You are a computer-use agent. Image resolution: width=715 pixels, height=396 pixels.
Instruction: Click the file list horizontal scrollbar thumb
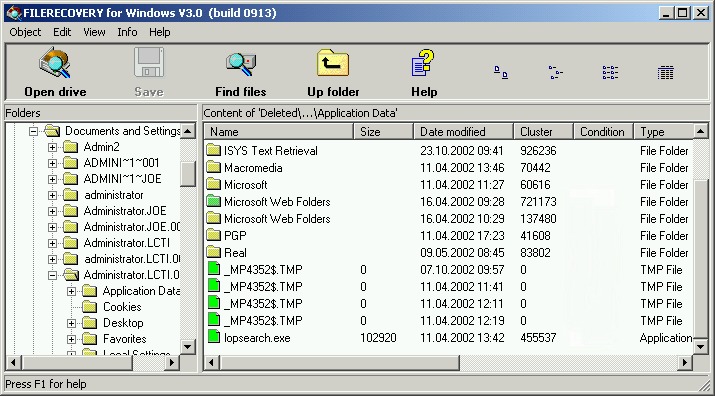pyautogui.click(x=339, y=363)
